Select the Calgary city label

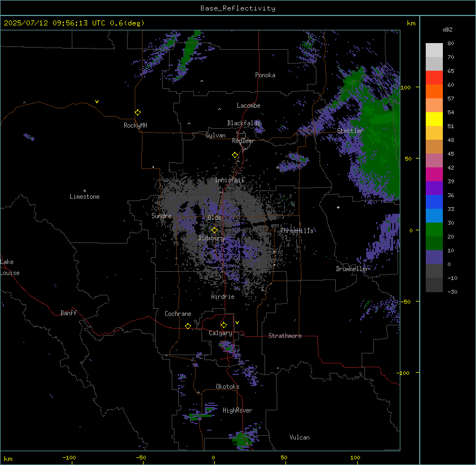220,333
